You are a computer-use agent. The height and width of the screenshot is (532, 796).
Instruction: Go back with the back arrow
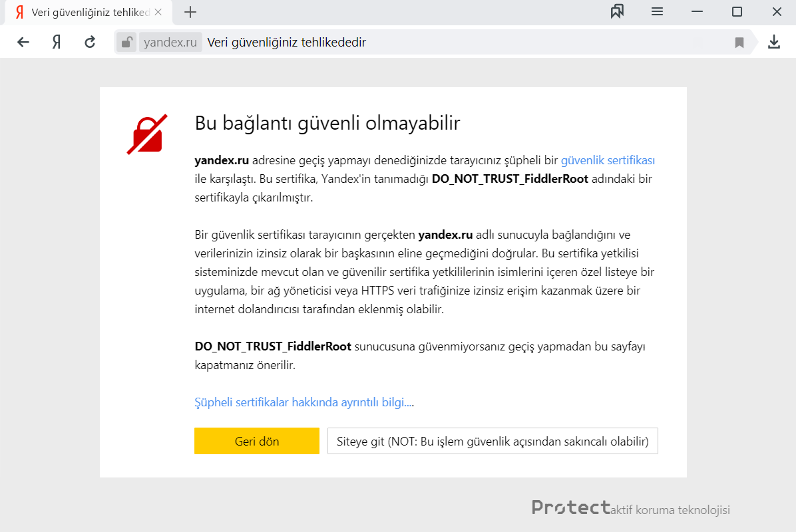[23, 42]
